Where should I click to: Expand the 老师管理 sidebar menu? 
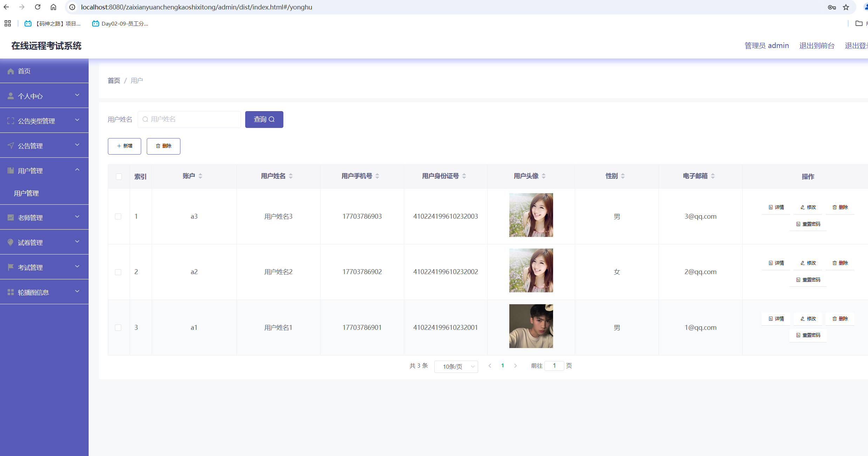pos(77,217)
